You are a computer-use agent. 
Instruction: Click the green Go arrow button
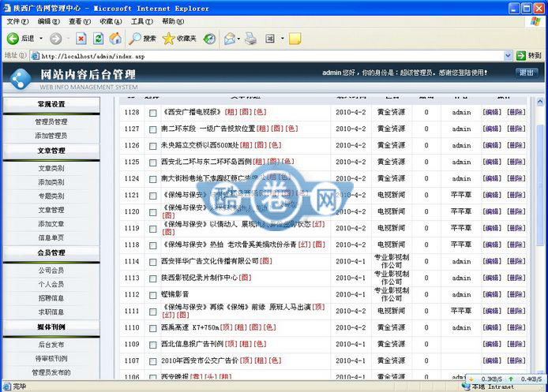click(x=521, y=55)
